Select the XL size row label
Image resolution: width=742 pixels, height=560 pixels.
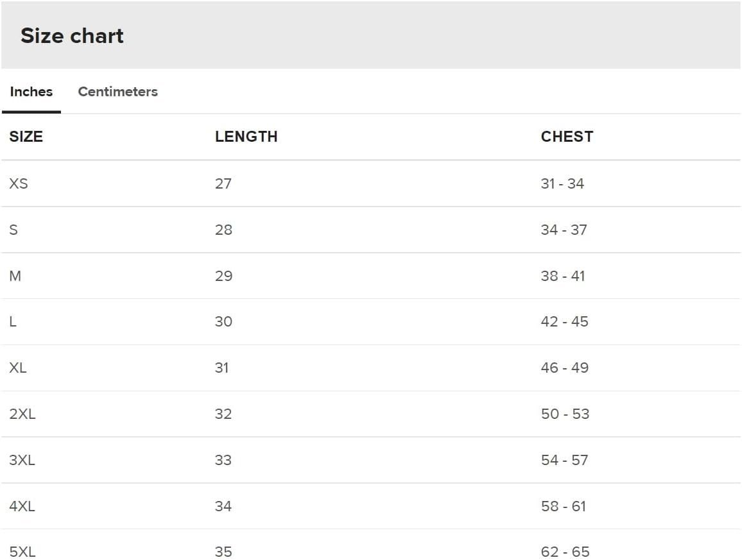coord(17,368)
